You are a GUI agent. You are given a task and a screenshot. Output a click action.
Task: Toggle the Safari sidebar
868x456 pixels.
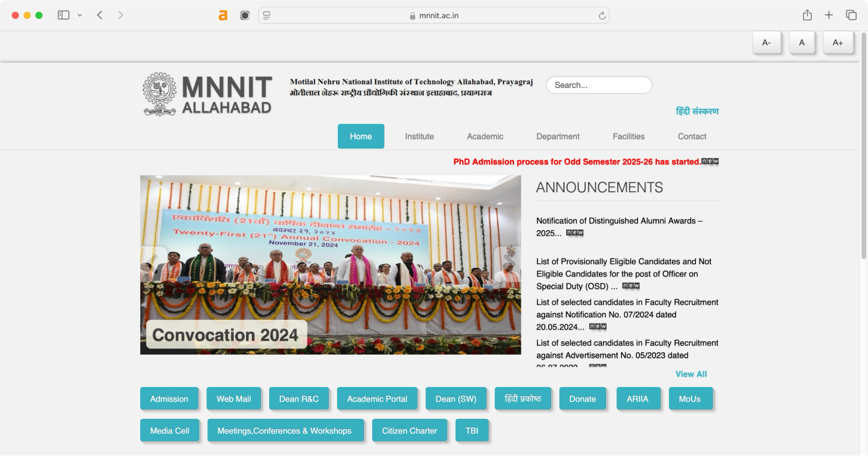(x=63, y=14)
